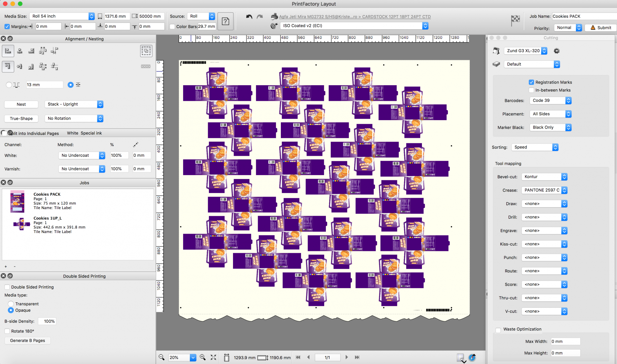Switch to the Special ink tab
The width and height of the screenshot is (617, 364).
point(91,133)
